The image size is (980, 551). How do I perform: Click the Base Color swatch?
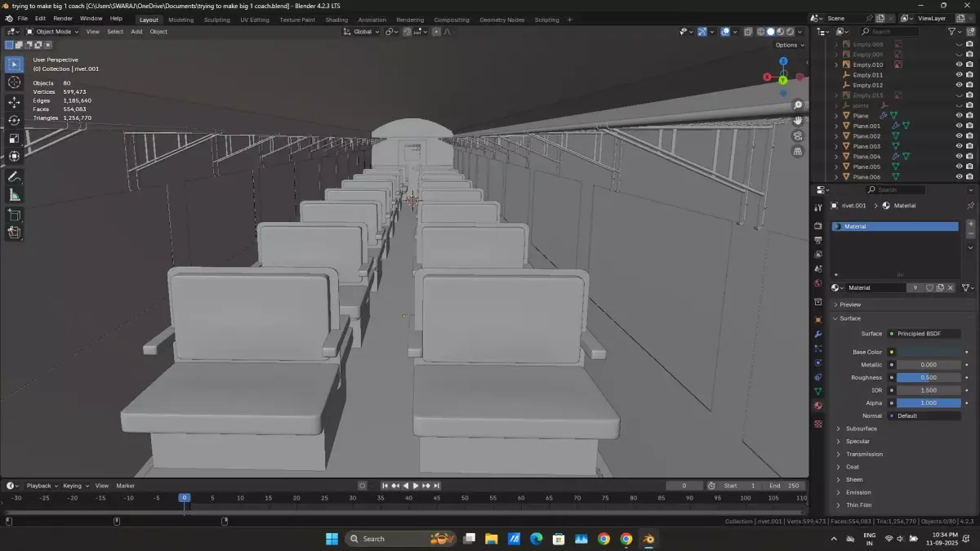(929, 352)
